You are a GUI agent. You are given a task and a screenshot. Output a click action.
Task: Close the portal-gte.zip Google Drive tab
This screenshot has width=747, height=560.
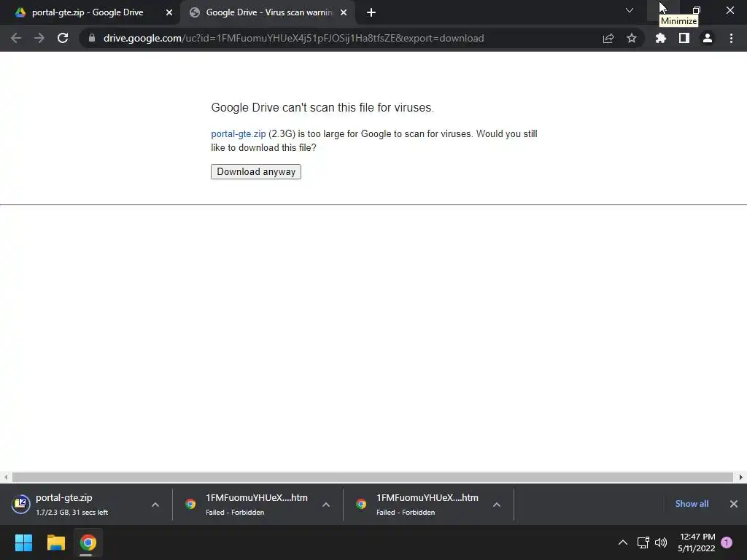click(169, 12)
